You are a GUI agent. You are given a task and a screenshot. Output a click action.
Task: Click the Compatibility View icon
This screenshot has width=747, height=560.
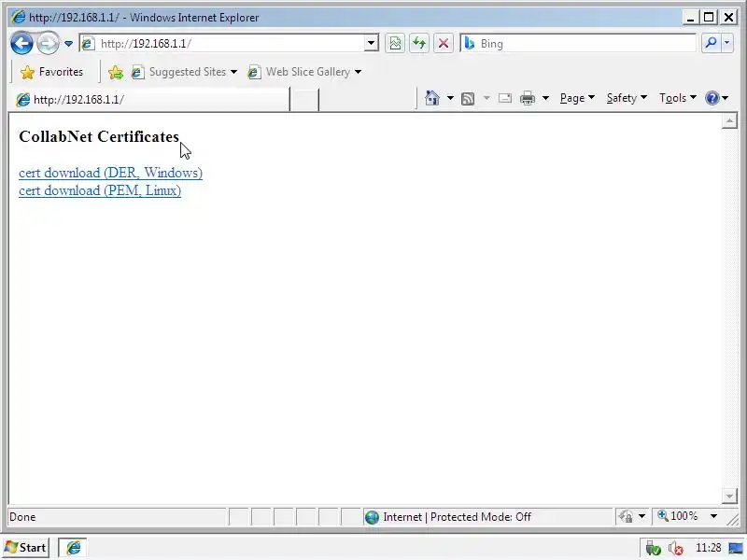[x=395, y=44]
